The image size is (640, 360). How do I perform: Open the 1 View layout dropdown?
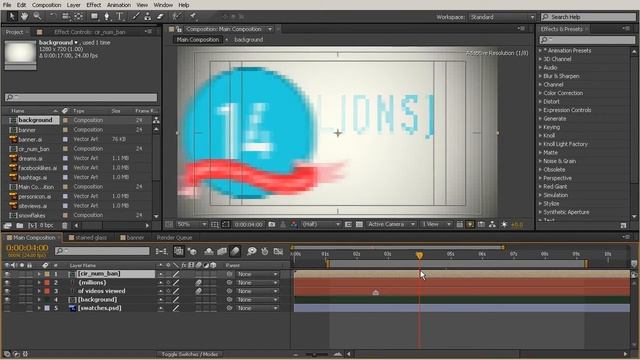pos(436,224)
